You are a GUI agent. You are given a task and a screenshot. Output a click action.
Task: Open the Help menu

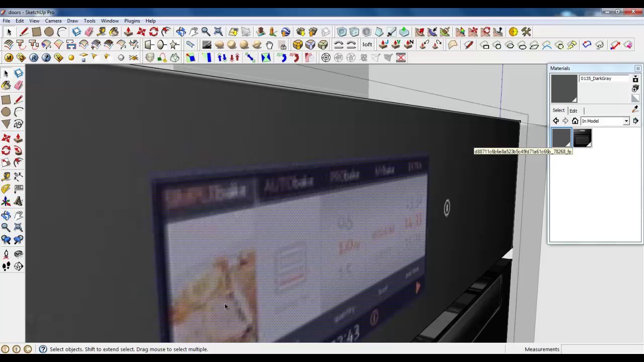(150, 21)
